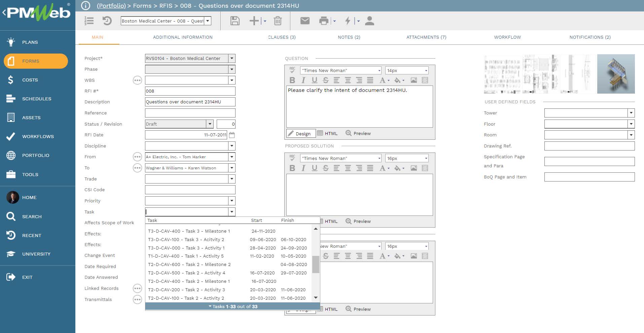This screenshot has height=333, width=644.
Task: Expand the Tower dropdown
Action: pyautogui.click(x=631, y=113)
